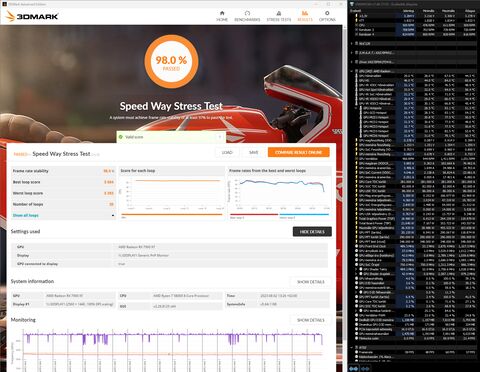Click the LOAD result button
The image size is (480, 372).
[227, 152]
